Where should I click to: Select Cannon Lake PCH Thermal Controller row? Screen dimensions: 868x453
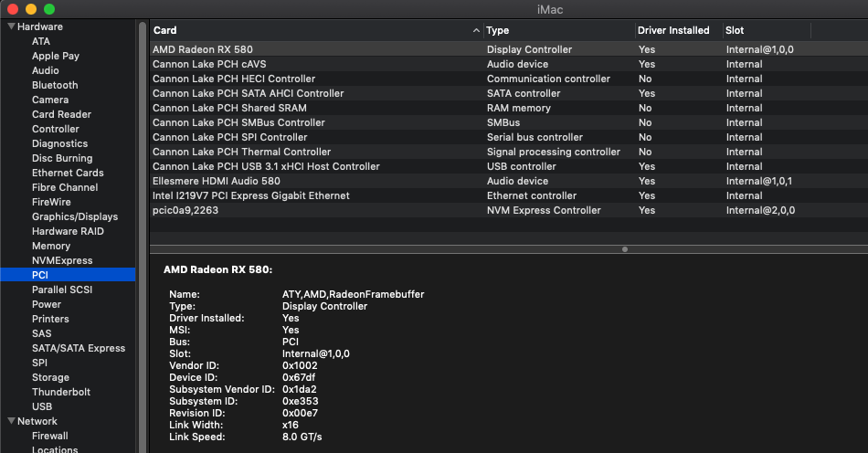tap(509, 152)
